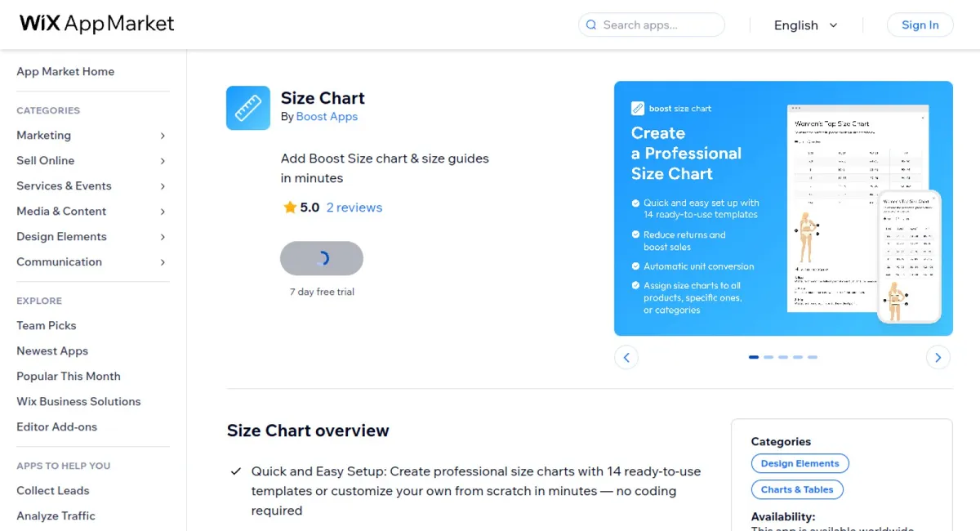This screenshot has width=980, height=531.
Task: Click the Sign In button
Action: coord(920,25)
